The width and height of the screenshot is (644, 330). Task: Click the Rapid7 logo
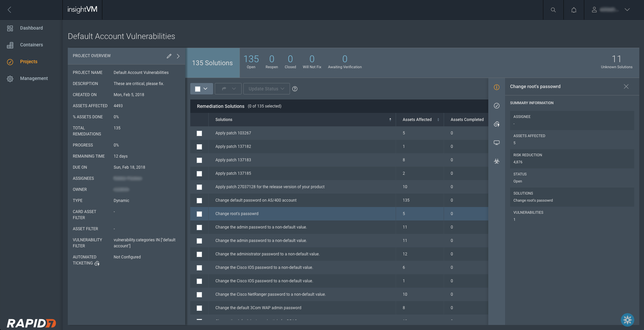click(31, 323)
